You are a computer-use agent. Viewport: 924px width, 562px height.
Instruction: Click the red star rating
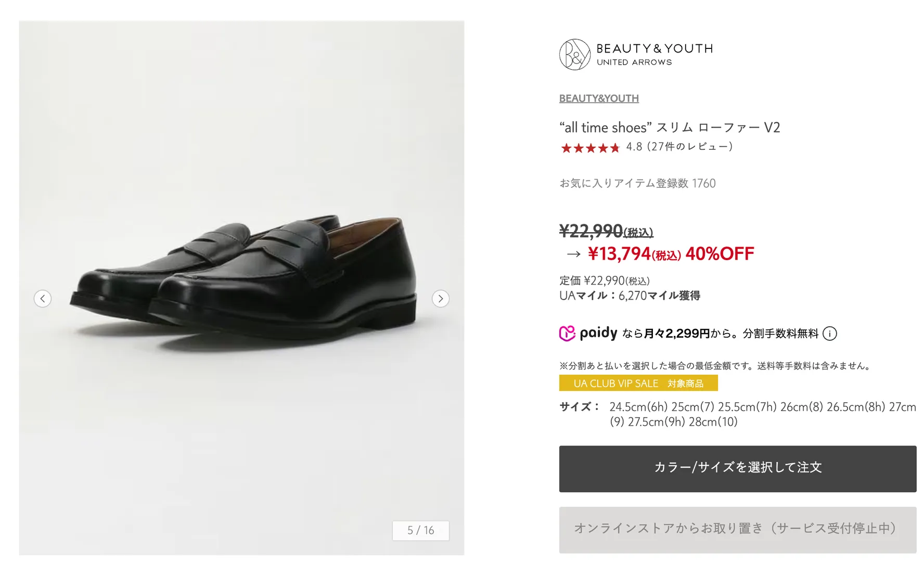click(590, 148)
